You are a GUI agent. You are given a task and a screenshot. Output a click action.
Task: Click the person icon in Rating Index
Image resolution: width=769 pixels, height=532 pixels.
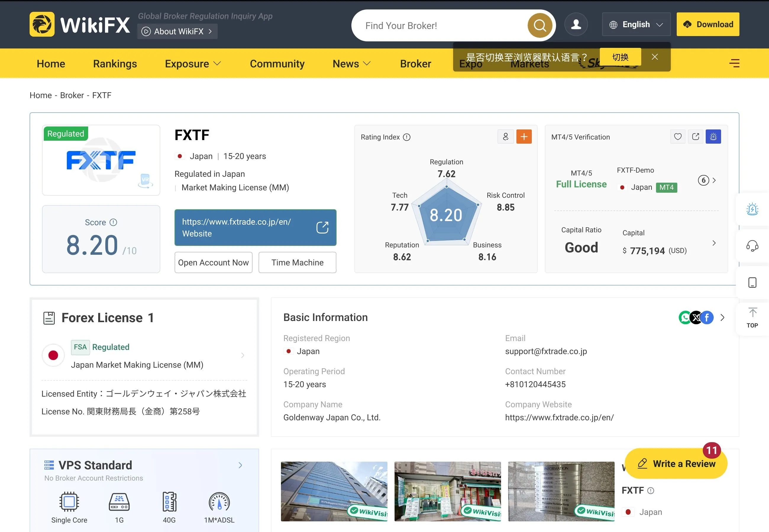tap(505, 137)
